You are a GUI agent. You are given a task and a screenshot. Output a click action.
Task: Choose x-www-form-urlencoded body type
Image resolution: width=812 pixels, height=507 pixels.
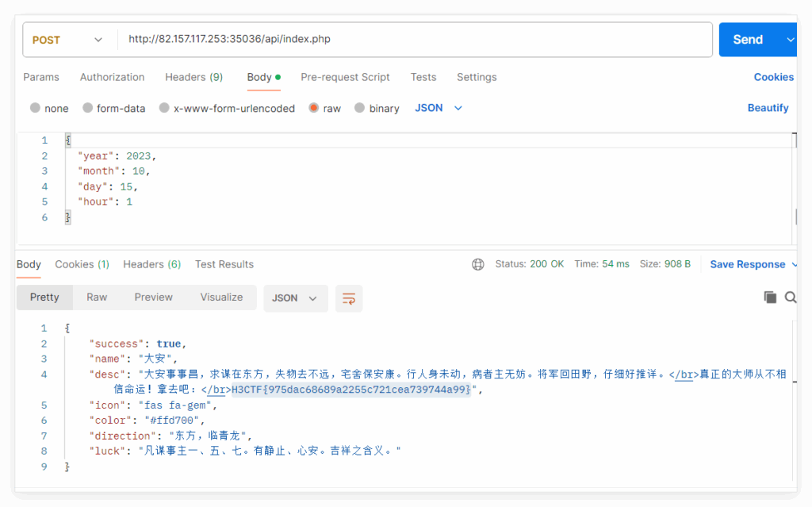[x=164, y=108]
